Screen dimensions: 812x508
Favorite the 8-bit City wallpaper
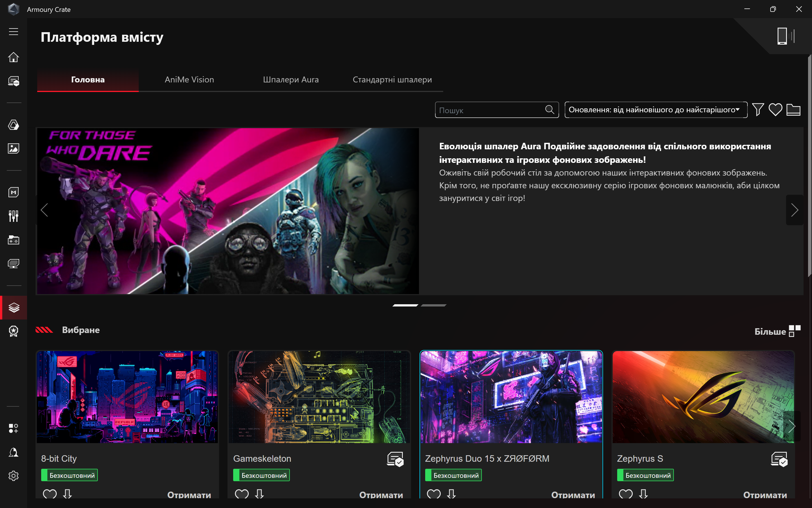click(x=50, y=494)
